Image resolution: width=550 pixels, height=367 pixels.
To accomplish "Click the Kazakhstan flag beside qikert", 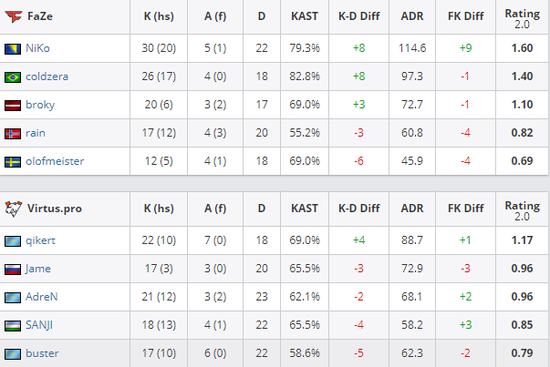I will [13, 241].
